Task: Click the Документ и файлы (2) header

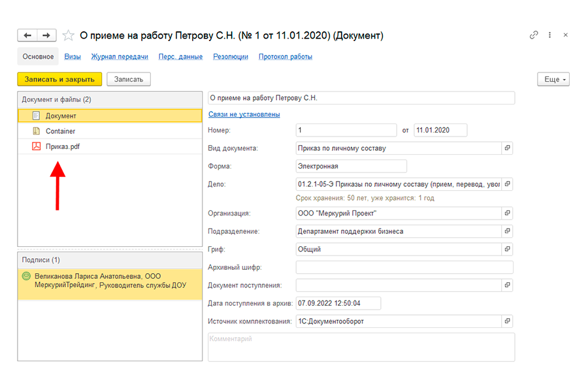Action: 110,100
